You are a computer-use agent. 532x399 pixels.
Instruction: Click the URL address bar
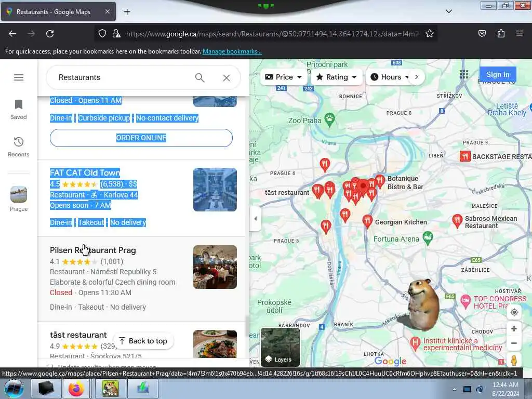(x=272, y=34)
